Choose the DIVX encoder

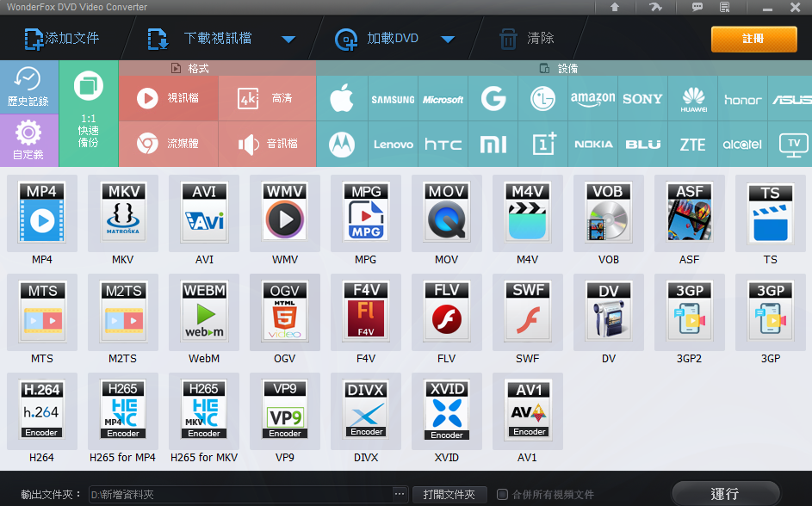(x=366, y=410)
